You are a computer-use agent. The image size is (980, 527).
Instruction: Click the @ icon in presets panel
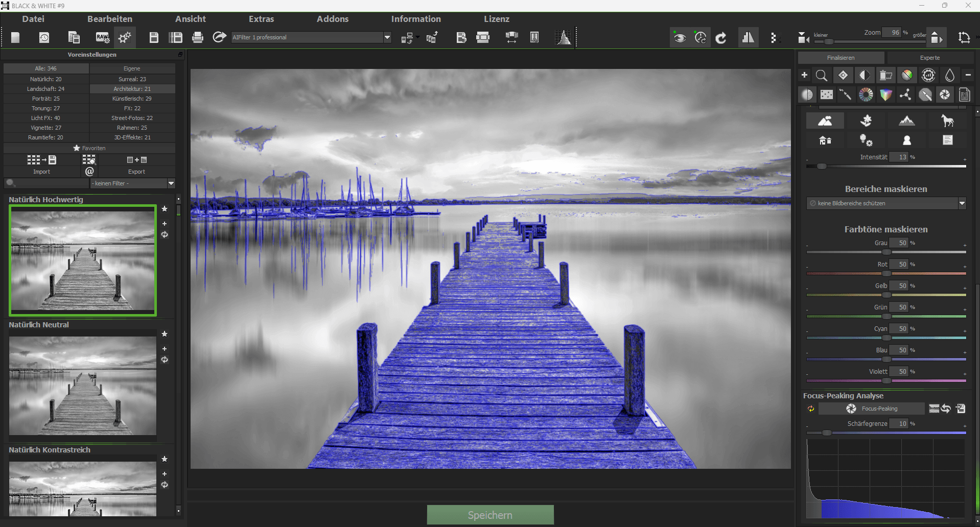click(89, 172)
